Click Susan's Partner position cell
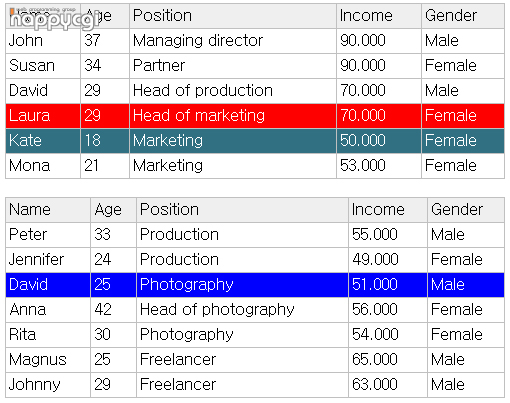Image resolution: width=510 pixels, height=403 pixels. point(233,66)
